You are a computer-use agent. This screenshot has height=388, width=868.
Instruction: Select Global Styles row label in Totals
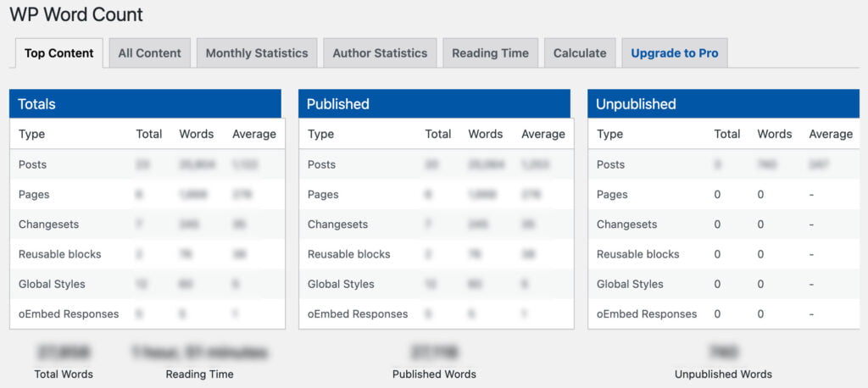tap(52, 284)
